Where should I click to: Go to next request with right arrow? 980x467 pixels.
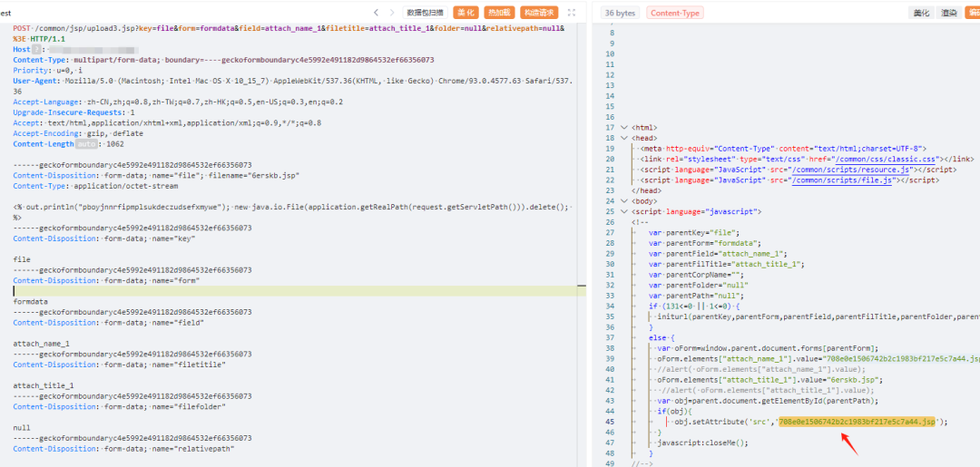pyautogui.click(x=392, y=12)
